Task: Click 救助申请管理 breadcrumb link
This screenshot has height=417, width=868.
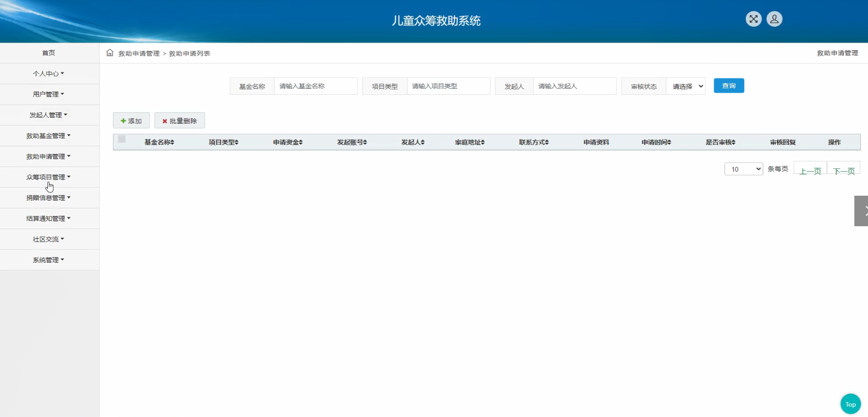Action: (139, 53)
